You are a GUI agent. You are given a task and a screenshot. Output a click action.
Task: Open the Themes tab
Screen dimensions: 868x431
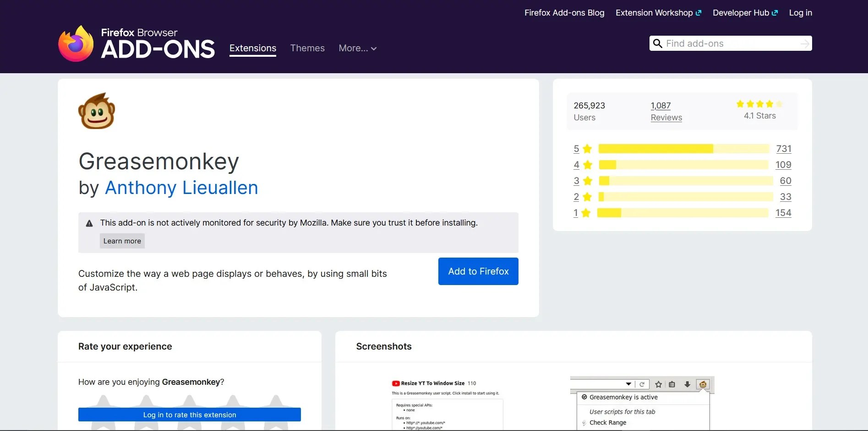(x=307, y=48)
